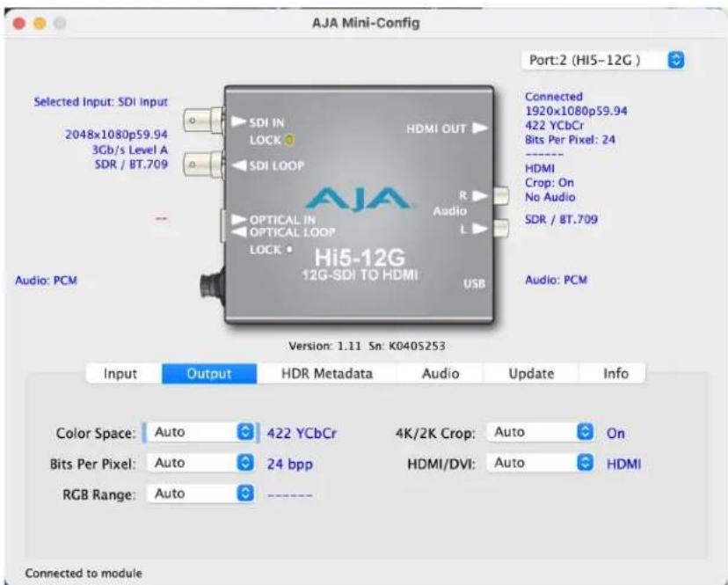Open the HDR Metadata tab
Image resolution: width=728 pixels, height=585 pixels.
pos(327,374)
